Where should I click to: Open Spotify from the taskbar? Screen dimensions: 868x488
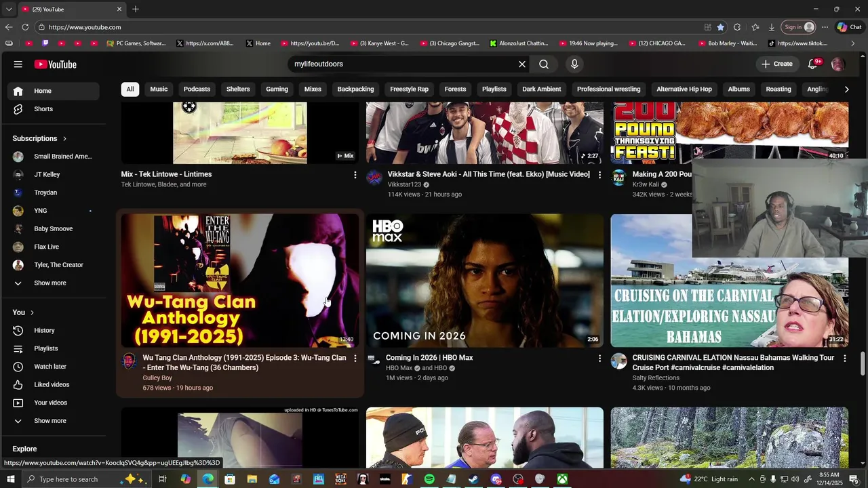point(429,479)
